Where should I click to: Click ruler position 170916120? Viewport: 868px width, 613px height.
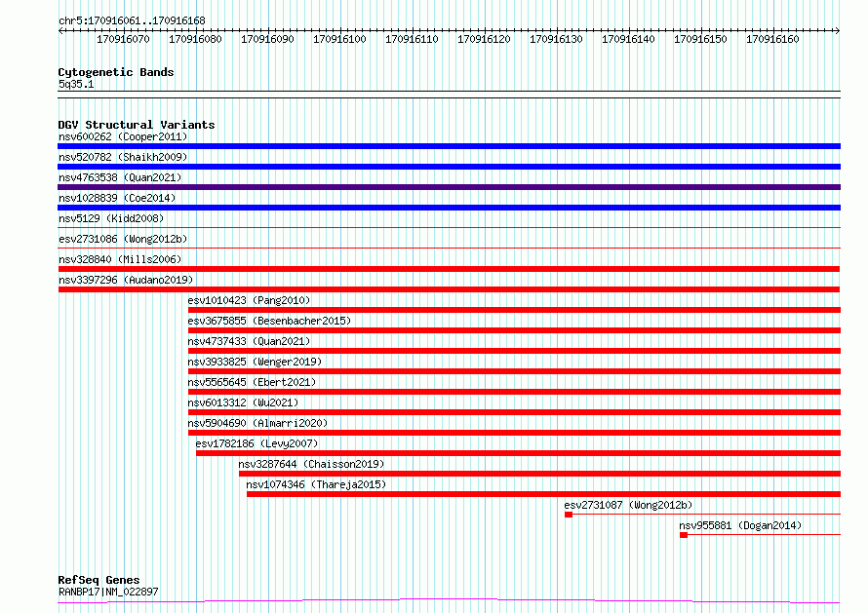(484, 39)
